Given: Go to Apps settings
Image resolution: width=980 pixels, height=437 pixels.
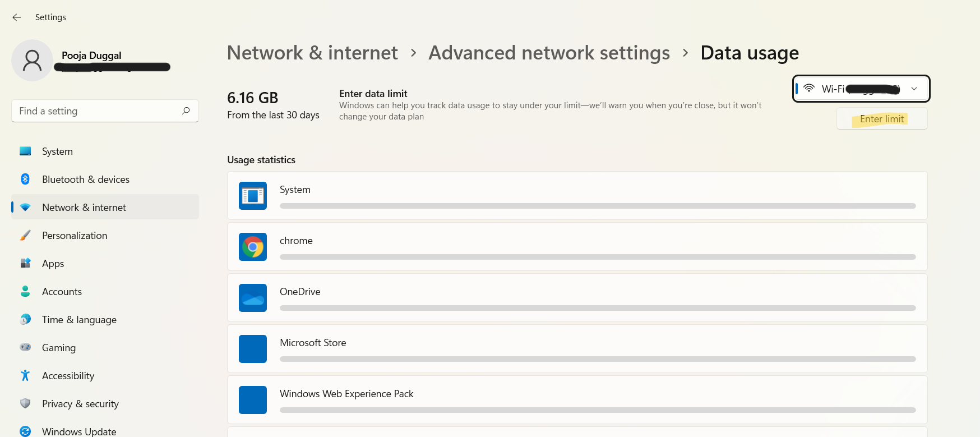Looking at the screenshot, I should coord(53,264).
